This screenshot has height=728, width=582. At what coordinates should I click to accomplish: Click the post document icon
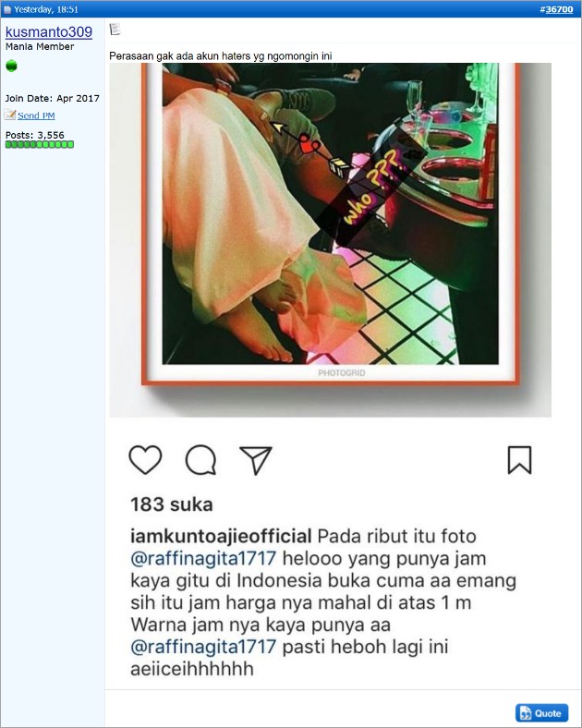click(115, 30)
